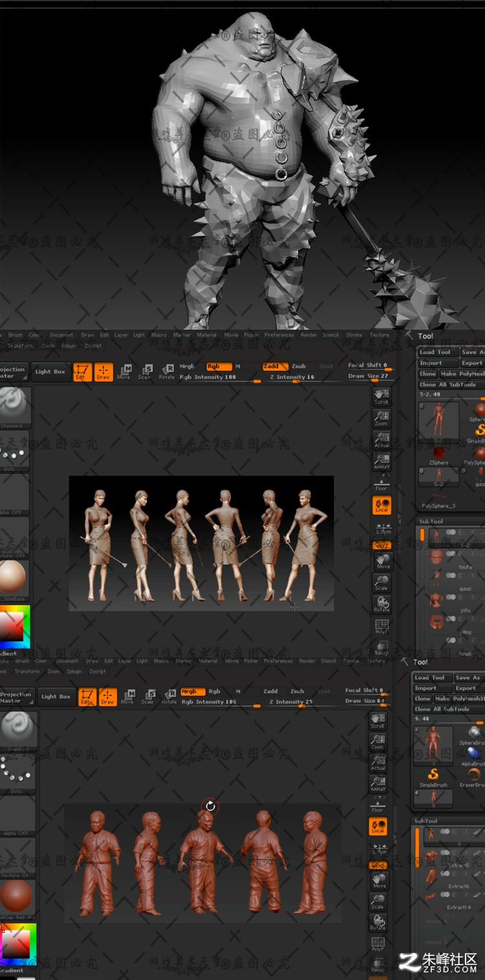Image resolution: width=485 pixels, height=980 pixels.
Task: Collapse Tool palette header in lower ZBrush
Action: (420, 662)
